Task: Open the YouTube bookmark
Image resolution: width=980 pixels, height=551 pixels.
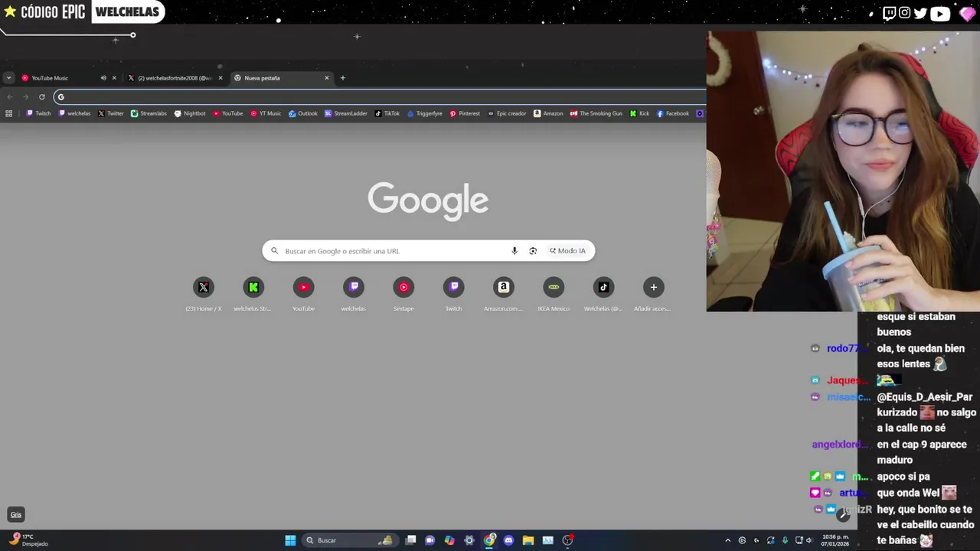Action: (228, 113)
